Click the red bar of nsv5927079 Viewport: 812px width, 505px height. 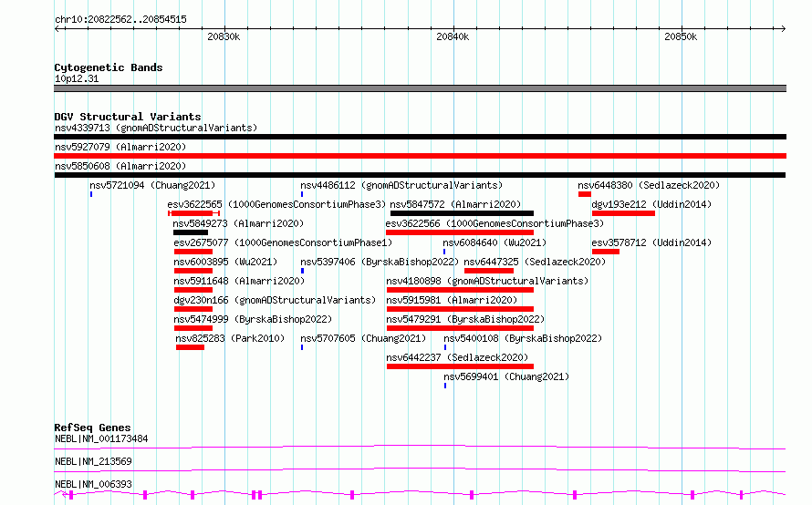point(420,156)
